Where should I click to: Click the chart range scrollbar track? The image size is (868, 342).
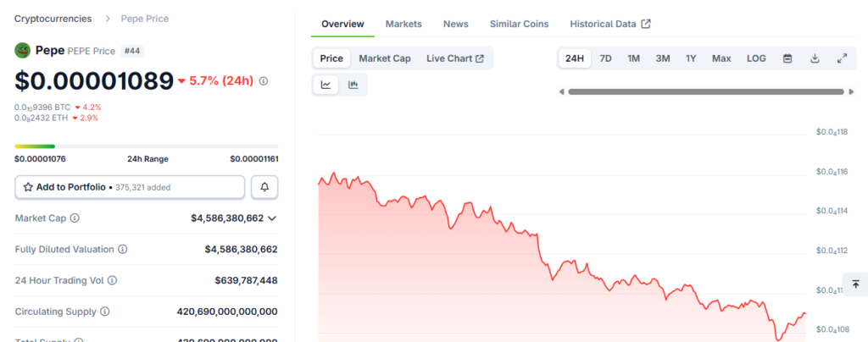pos(706,91)
